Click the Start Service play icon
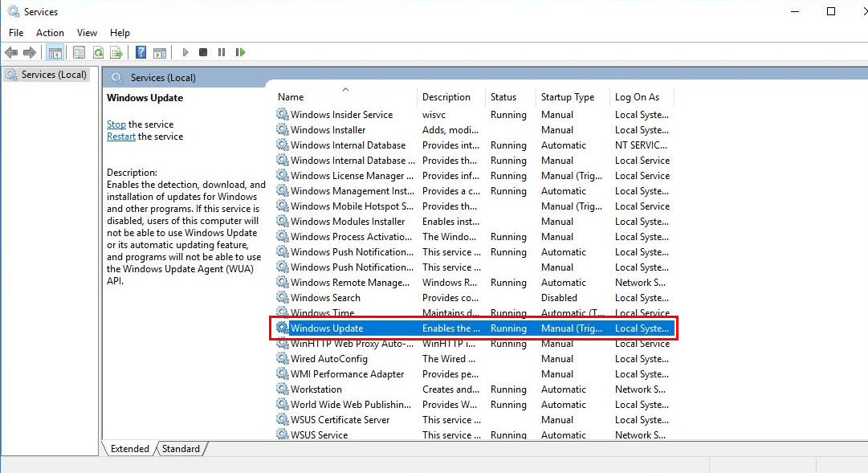 [185, 53]
